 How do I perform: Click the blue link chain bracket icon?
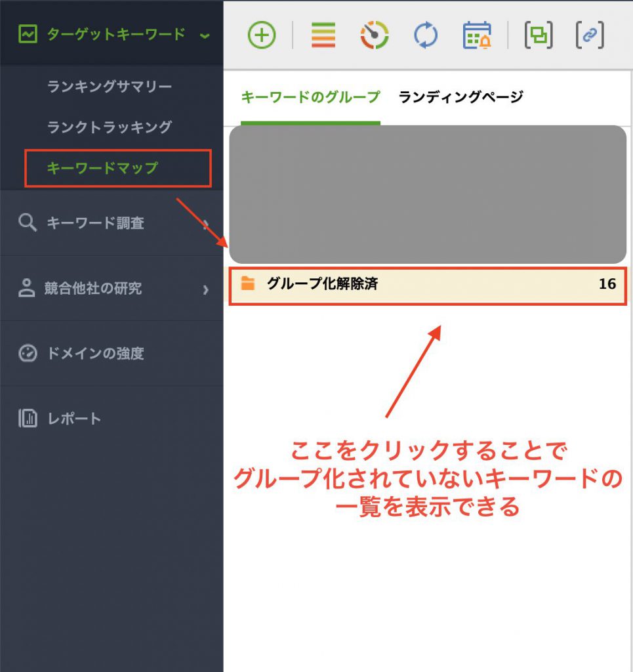pyautogui.click(x=590, y=35)
